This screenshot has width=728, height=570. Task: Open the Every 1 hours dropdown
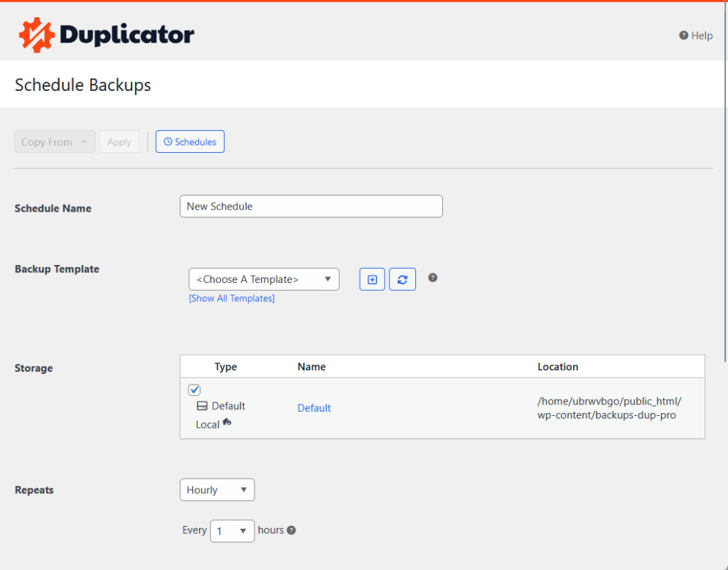[x=232, y=531]
